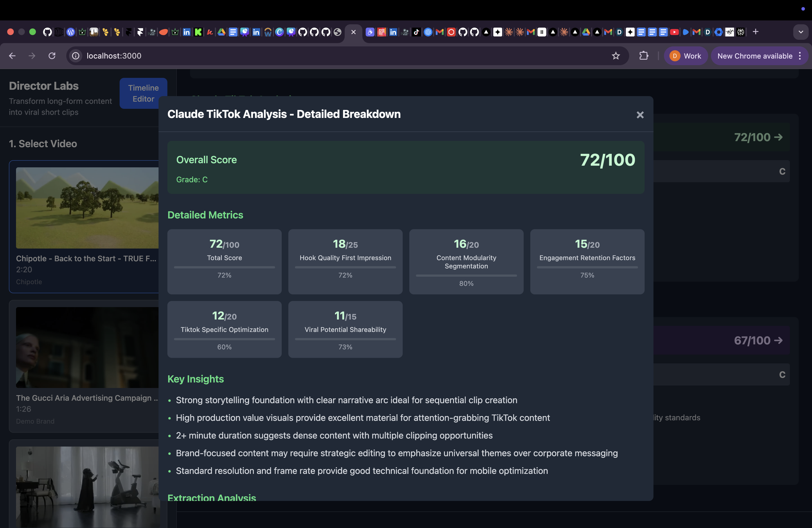Open the Timeline Editor
The image size is (812, 528).
pos(143,93)
